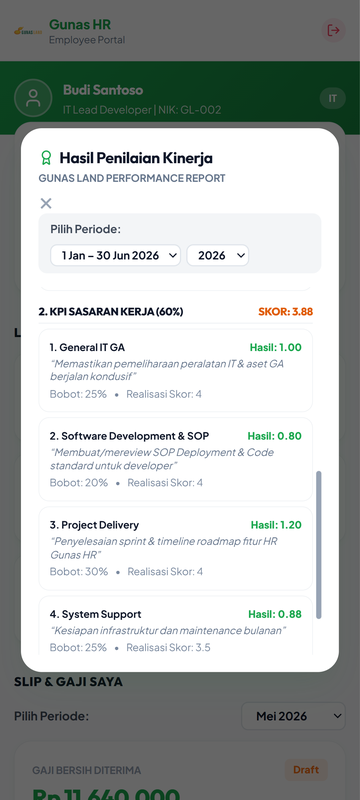This screenshot has height=800, width=360.
Task: Click the IT Lead Developer | NIK: GL-002 text
Action: pyautogui.click(x=142, y=110)
